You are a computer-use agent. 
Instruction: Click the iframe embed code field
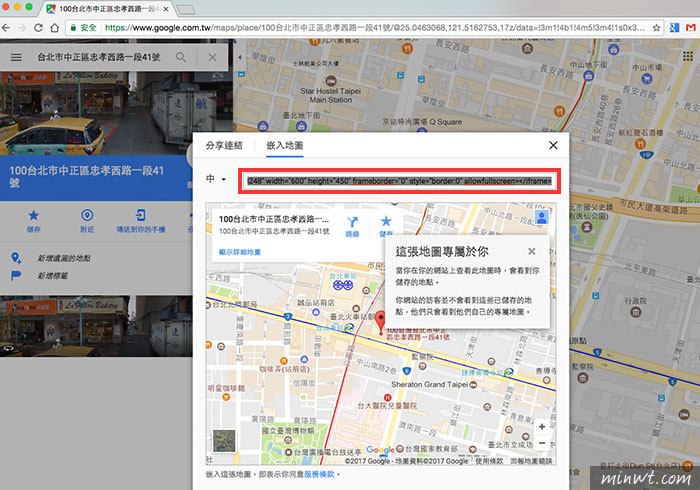[400, 181]
